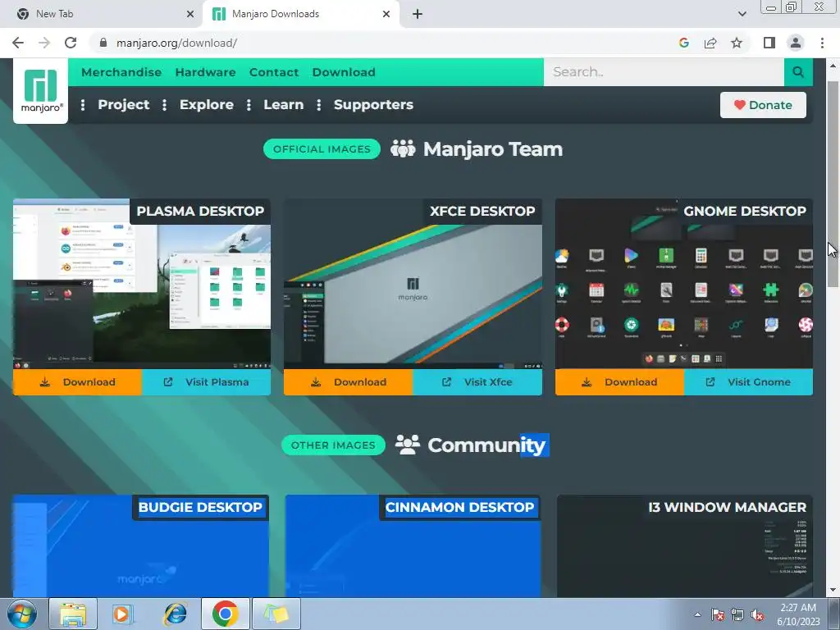Click the search magnifier button
This screenshot has width=840, height=630.
coord(798,72)
